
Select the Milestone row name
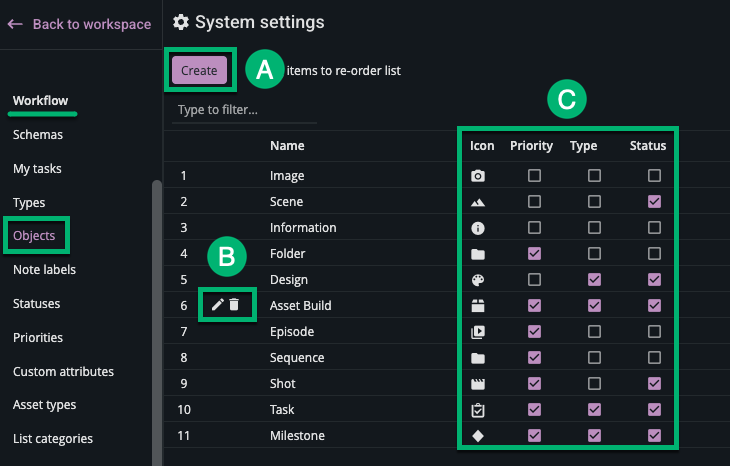tap(297, 436)
